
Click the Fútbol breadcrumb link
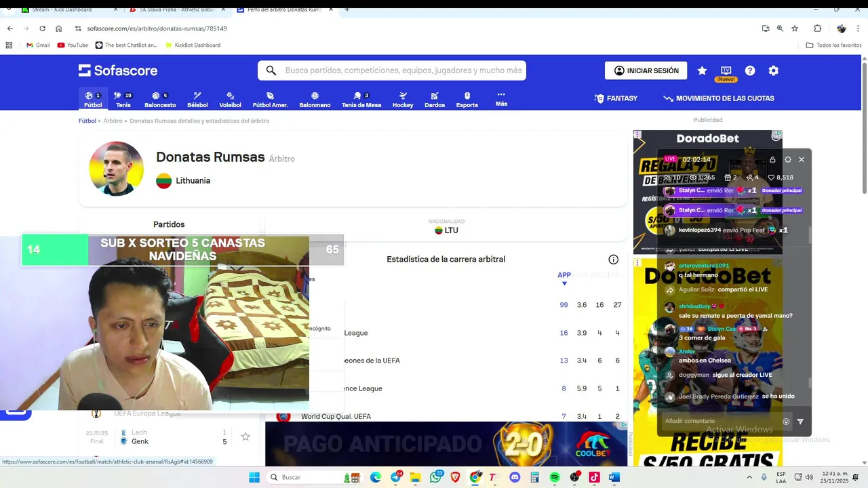click(x=87, y=121)
